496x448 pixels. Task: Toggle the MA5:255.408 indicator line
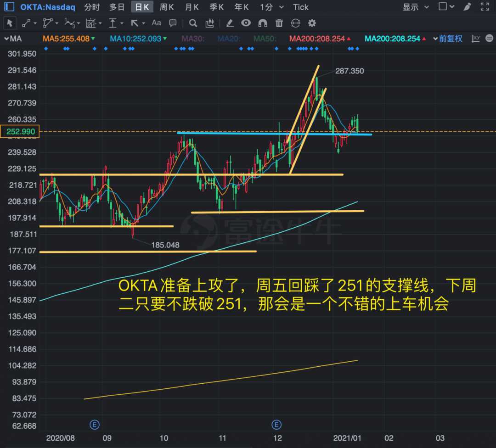coord(68,39)
